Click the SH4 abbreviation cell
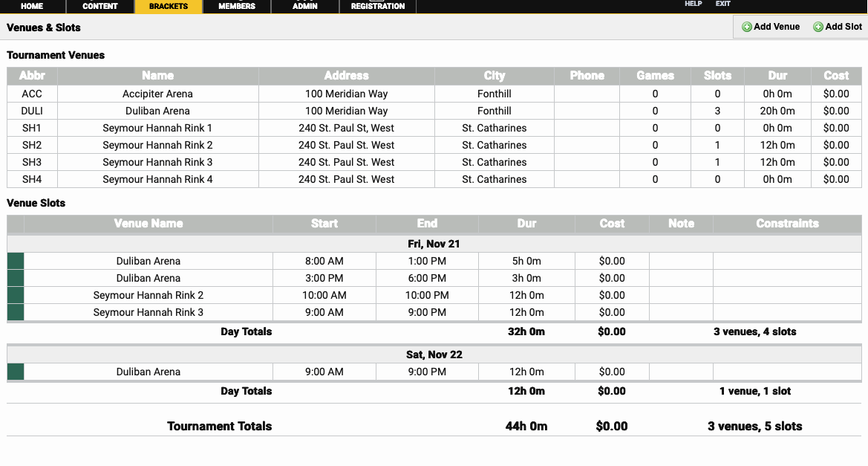868x466 pixels. tap(32, 180)
